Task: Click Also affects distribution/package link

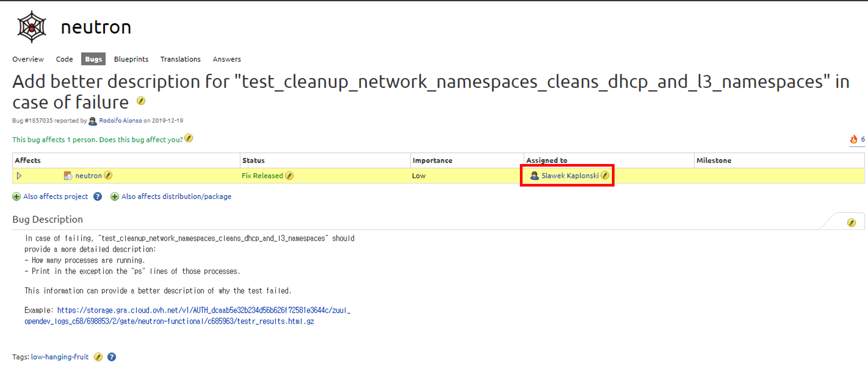Action: [176, 197]
